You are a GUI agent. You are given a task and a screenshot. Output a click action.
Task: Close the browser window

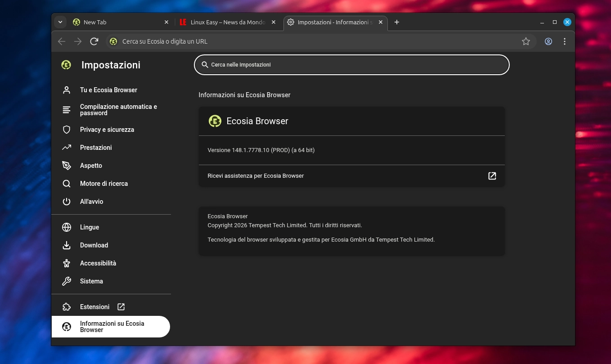point(567,22)
